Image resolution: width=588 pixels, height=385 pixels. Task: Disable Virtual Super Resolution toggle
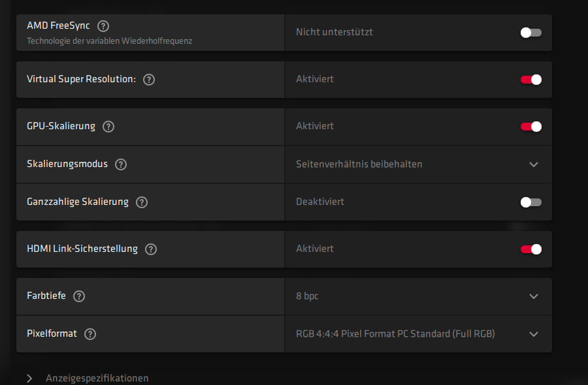[531, 80]
